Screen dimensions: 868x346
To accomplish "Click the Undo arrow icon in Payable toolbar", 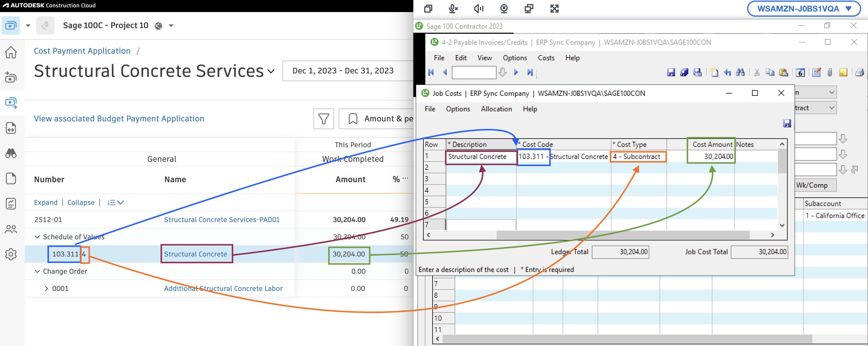I will point(727,72).
